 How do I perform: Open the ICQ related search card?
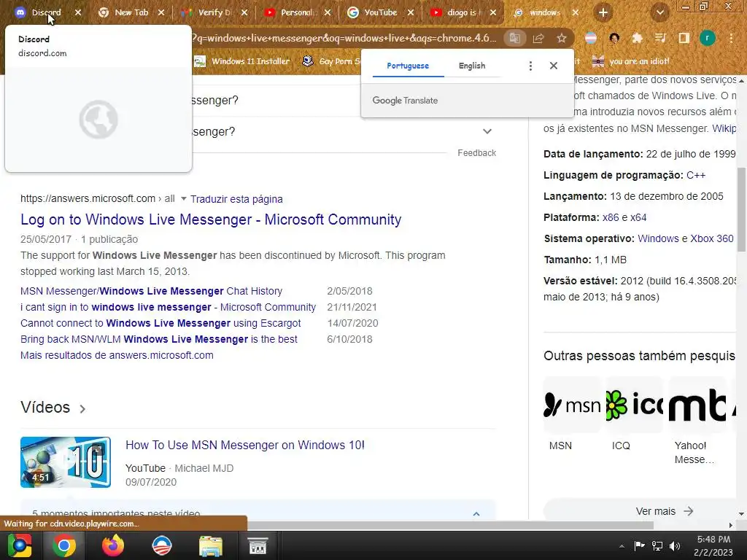click(634, 414)
